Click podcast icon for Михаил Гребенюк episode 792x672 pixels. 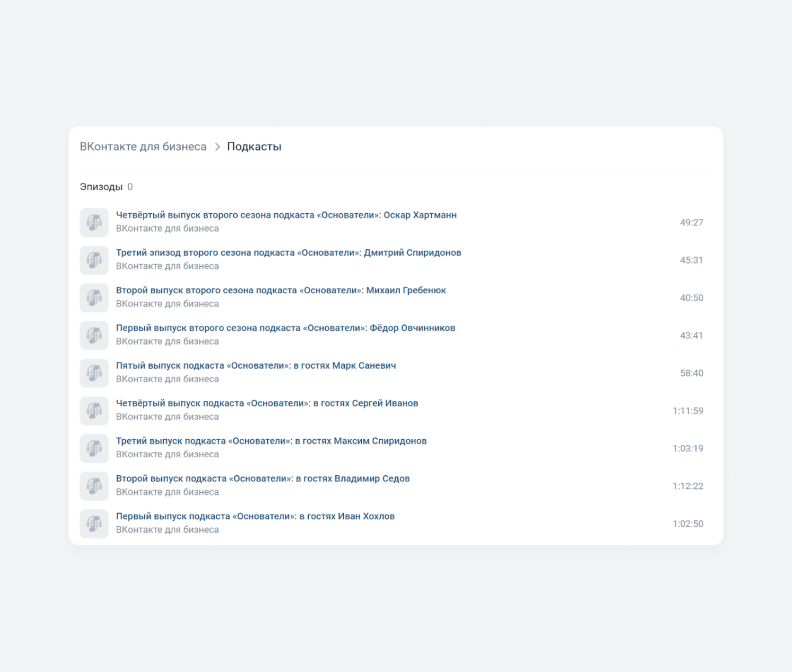click(x=94, y=297)
